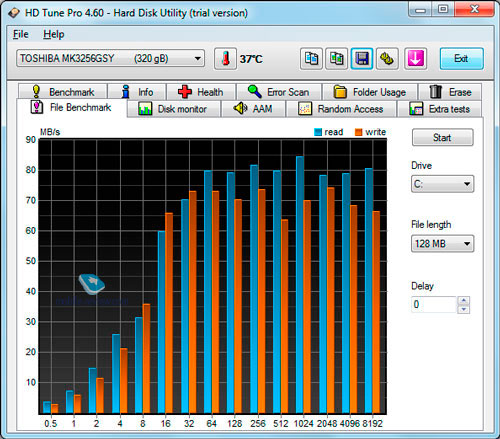Screen dimensions: 500x439
Task: Click the tallest blue read bar at 1024
Action: 300,285
